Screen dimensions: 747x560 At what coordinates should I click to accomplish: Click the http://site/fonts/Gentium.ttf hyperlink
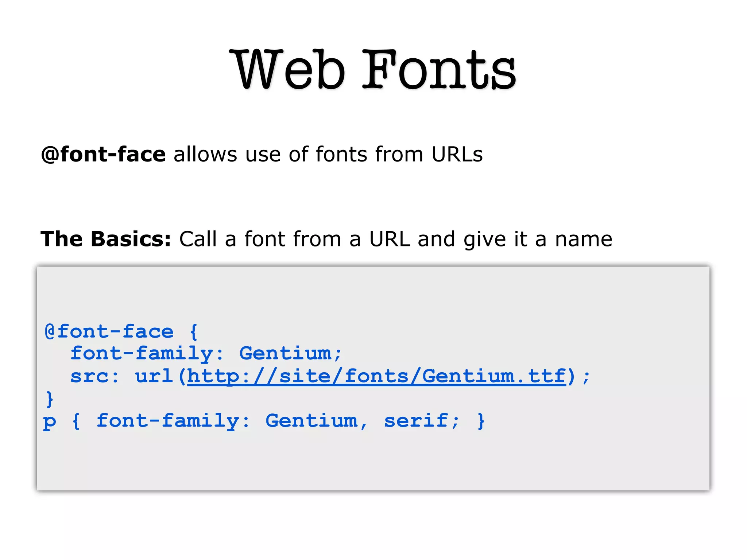pos(376,376)
